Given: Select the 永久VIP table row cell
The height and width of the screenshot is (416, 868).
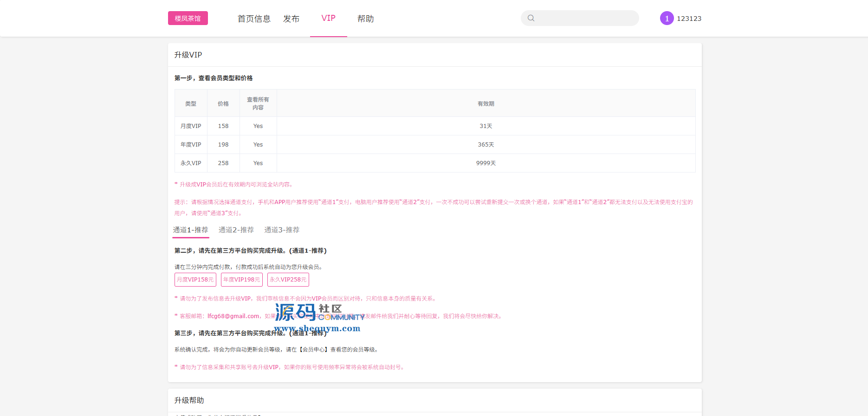Looking at the screenshot, I should (191, 163).
